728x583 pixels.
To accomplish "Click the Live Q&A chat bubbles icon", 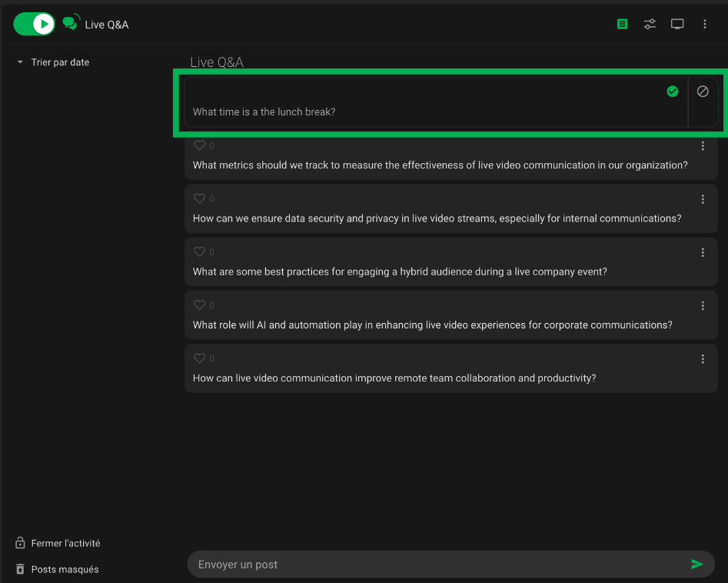I will (71, 24).
